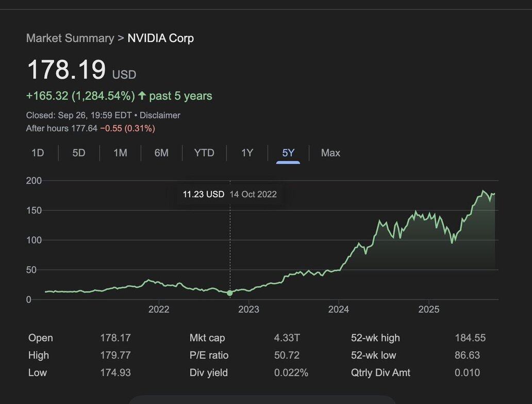The width and height of the screenshot is (532, 404).
Task: Click the 14 Oct 2022 chart marker dot
Action: pyautogui.click(x=230, y=293)
